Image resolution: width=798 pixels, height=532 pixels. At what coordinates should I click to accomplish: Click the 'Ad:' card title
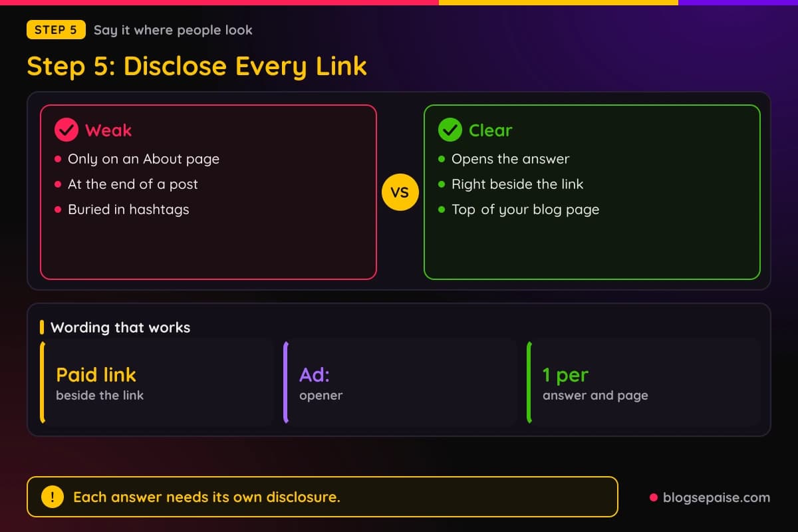pyautogui.click(x=315, y=374)
